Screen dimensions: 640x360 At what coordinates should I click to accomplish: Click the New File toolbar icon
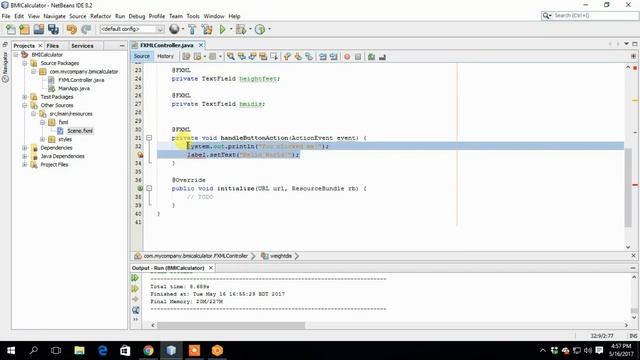[x=11, y=29]
